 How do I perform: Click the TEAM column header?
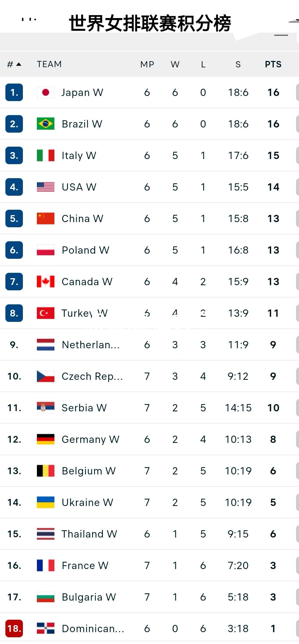(x=49, y=64)
